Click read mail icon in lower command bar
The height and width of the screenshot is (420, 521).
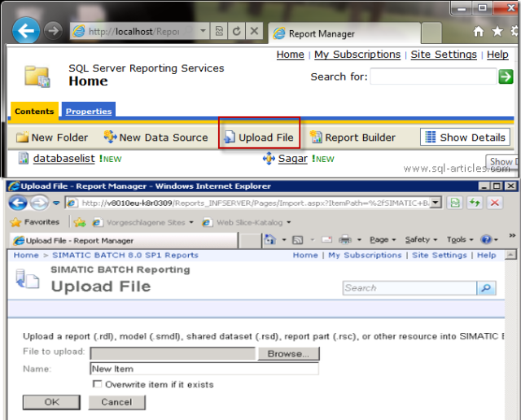click(326, 239)
